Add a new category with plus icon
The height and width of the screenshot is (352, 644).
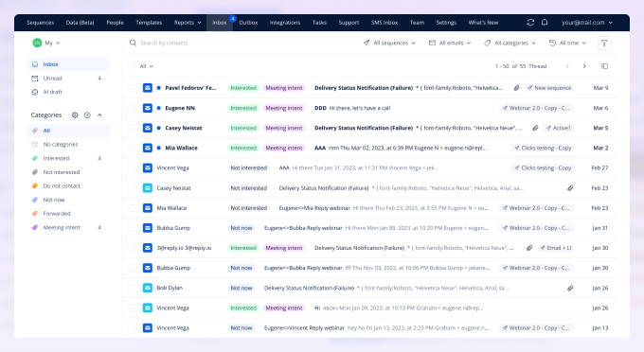click(x=87, y=115)
